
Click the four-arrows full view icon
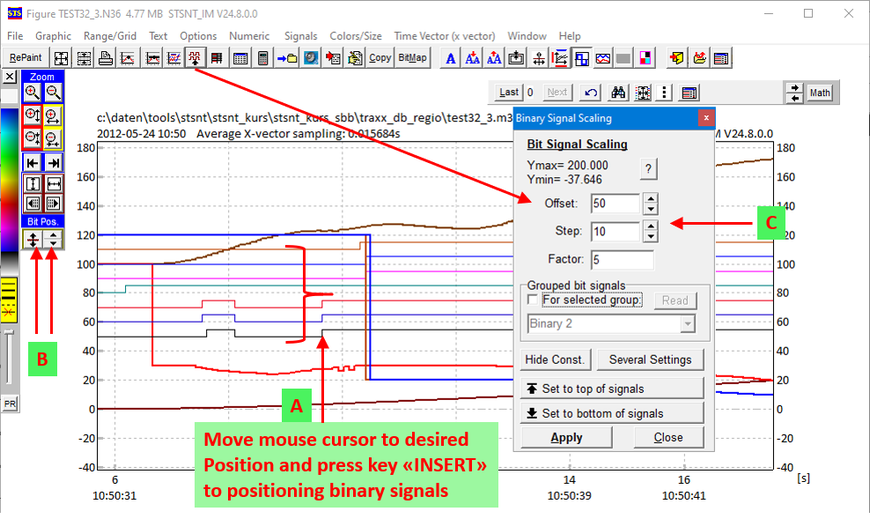(x=61, y=58)
